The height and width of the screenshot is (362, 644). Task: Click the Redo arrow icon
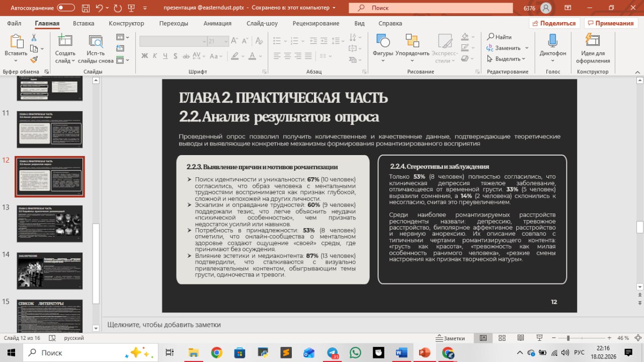click(x=118, y=8)
